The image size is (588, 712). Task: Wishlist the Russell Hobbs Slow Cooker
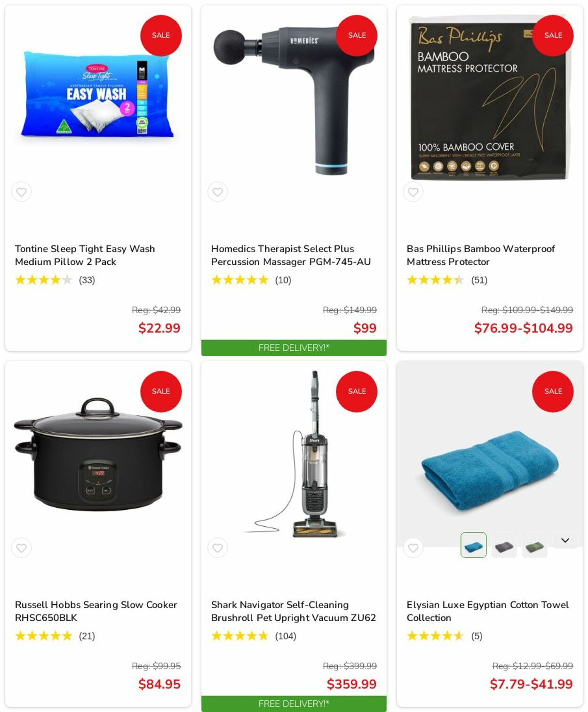[x=21, y=548]
